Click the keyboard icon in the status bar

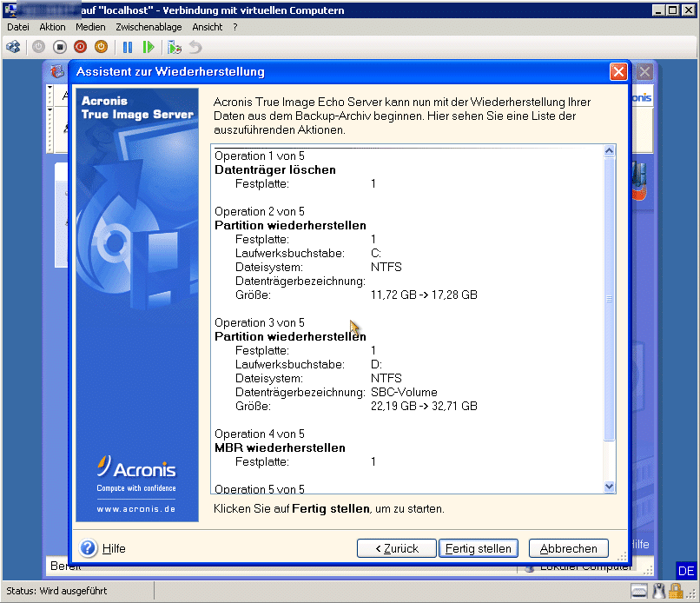pyautogui.click(x=639, y=592)
